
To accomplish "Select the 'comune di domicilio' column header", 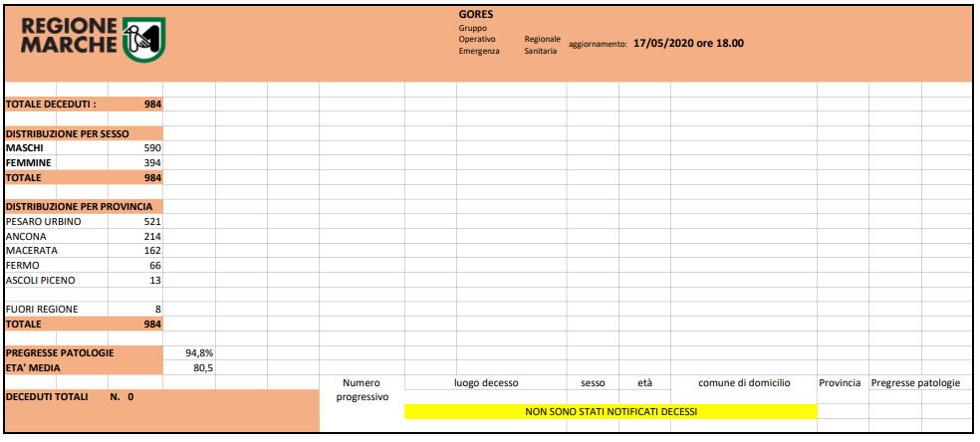I will [744, 382].
